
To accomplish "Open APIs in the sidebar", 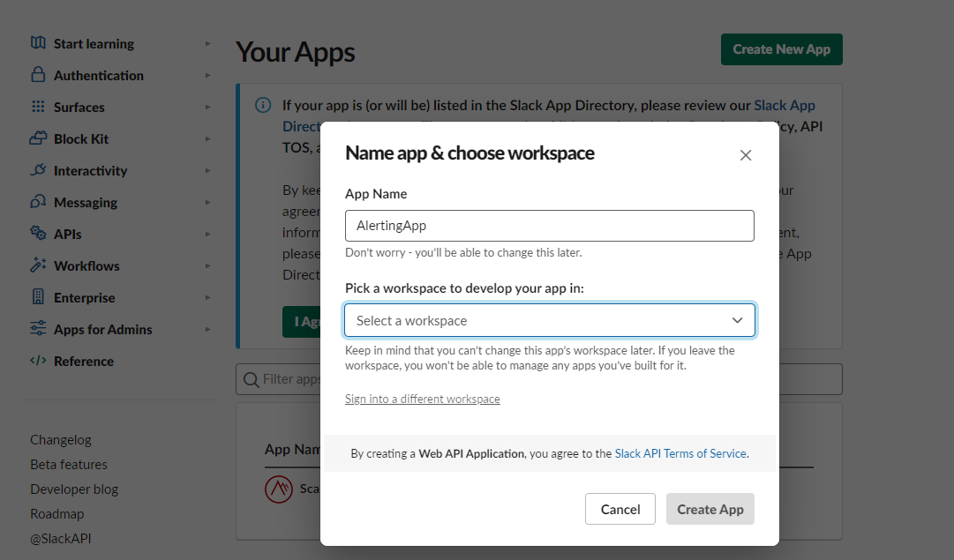I will (68, 234).
